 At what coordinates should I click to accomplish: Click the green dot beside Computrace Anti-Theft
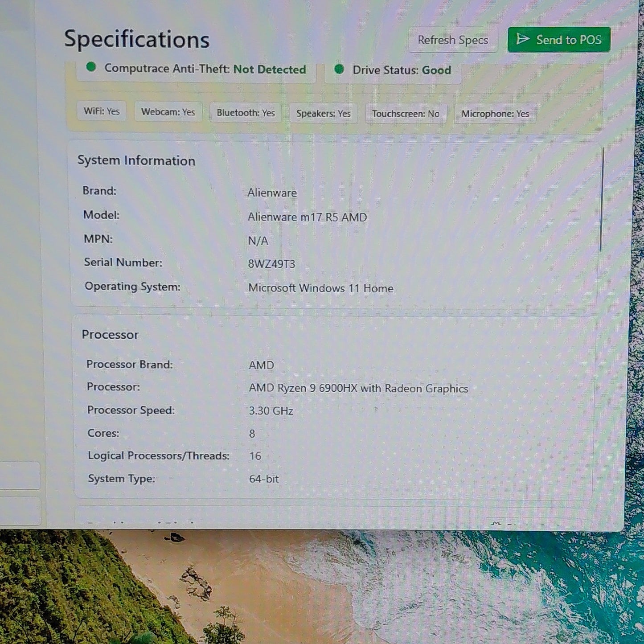click(91, 67)
